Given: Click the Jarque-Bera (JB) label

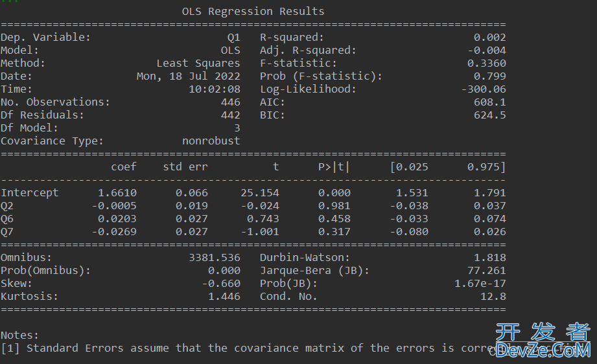Looking at the screenshot, I should click(x=314, y=271).
